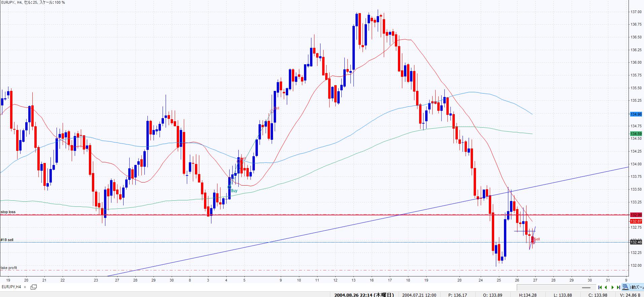Click the 132.99 stop loss price tag
644x297 pixels.
(x=636, y=215)
